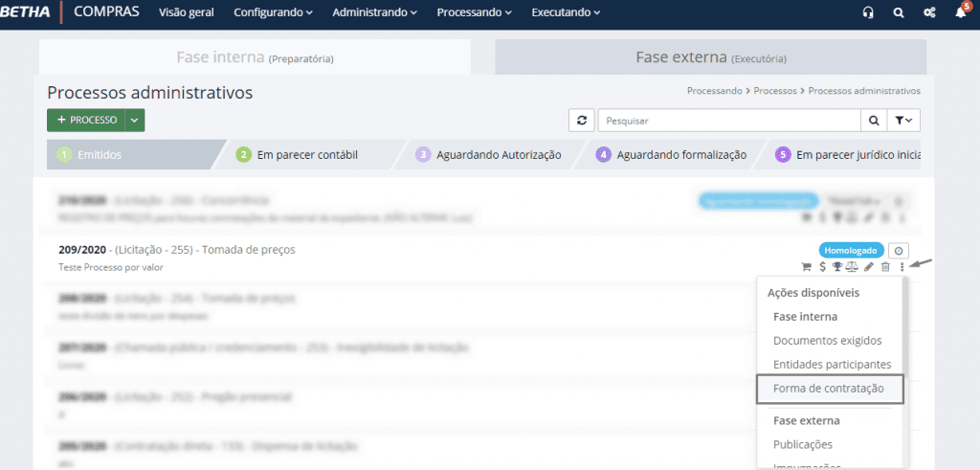The image size is (980, 470).
Task: Click the COMPRAS module title
Action: coord(106,11)
